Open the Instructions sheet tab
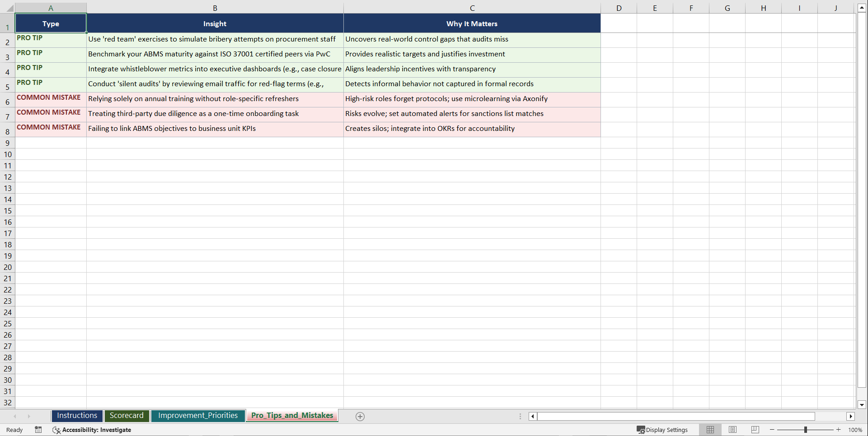868x436 pixels. click(77, 416)
